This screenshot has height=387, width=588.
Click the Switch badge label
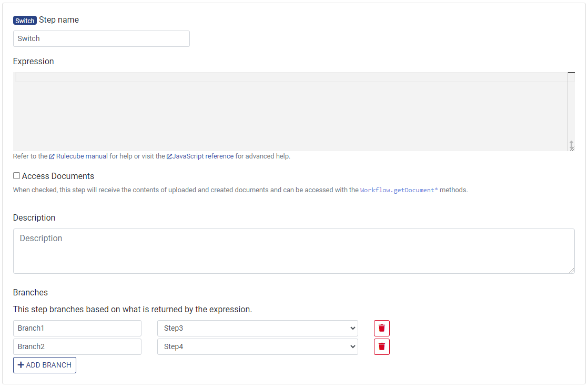pyautogui.click(x=25, y=20)
